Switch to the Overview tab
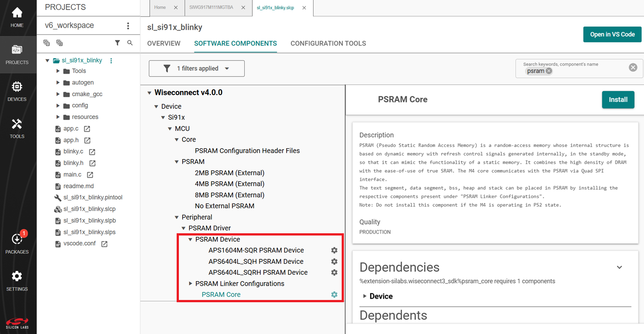Viewport: 644px width, 334px height. pos(164,43)
